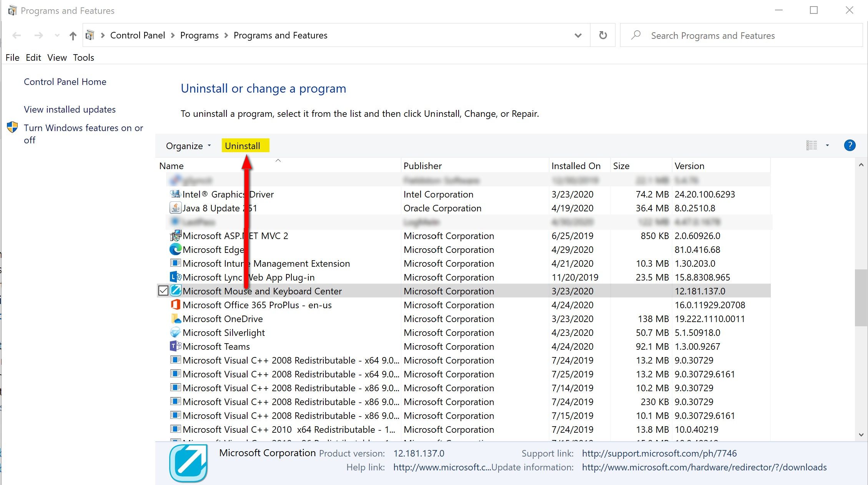This screenshot has width=868, height=485.
Task: Open Control Panel Home link
Action: [65, 82]
